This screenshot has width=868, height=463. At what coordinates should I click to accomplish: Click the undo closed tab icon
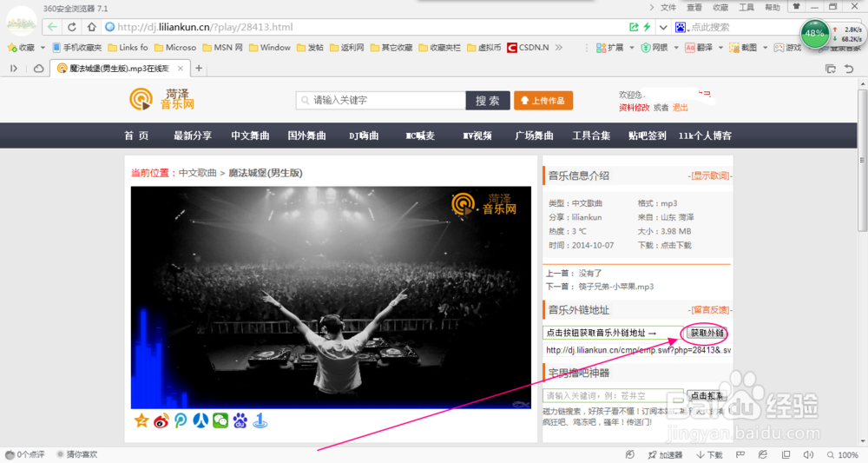849,69
